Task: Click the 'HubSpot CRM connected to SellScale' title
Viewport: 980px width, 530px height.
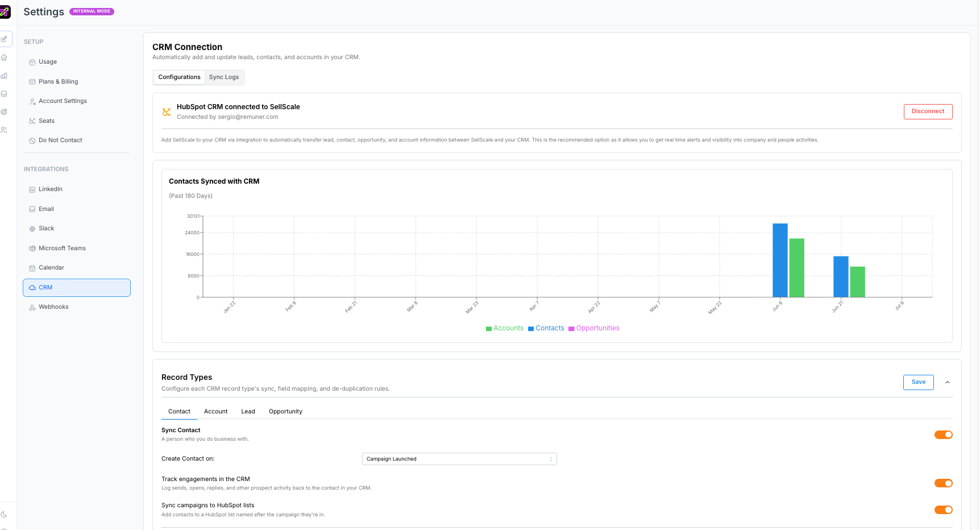Action: (238, 107)
